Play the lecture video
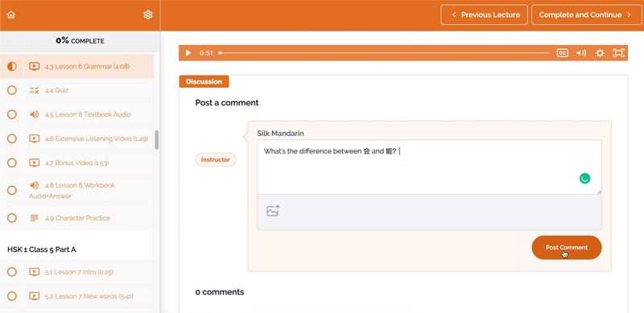The height and width of the screenshot is (313, 644). pyautogui.click(x=188, y=53)
